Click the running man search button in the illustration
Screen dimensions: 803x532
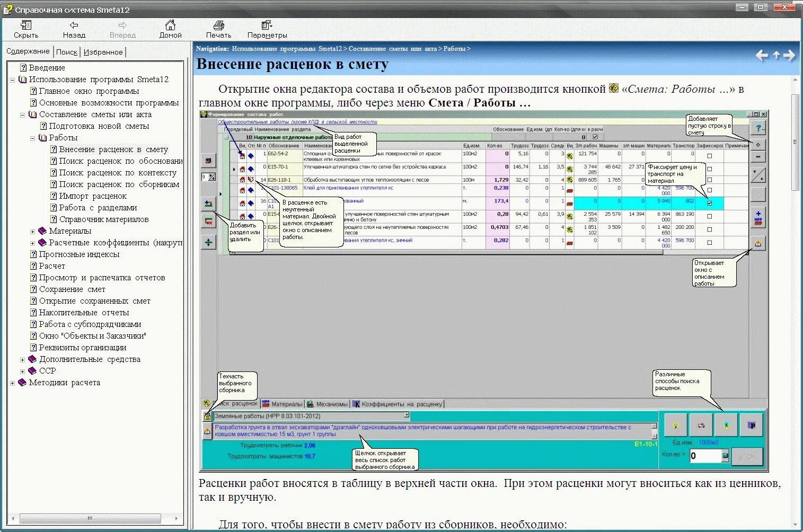point(726,425)
